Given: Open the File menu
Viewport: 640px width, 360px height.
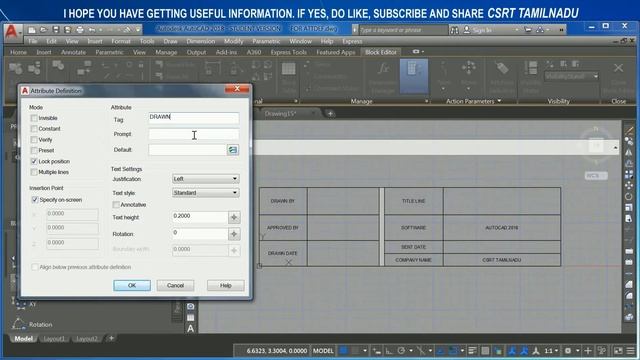Looking at the screenshot, I should 33,41.
